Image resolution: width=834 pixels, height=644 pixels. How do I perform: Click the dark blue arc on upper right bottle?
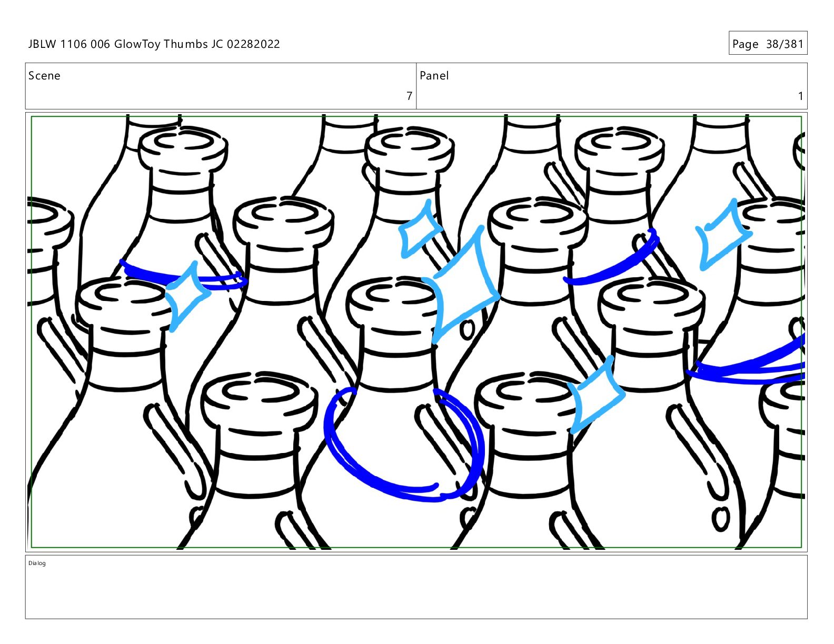[611, 258]
